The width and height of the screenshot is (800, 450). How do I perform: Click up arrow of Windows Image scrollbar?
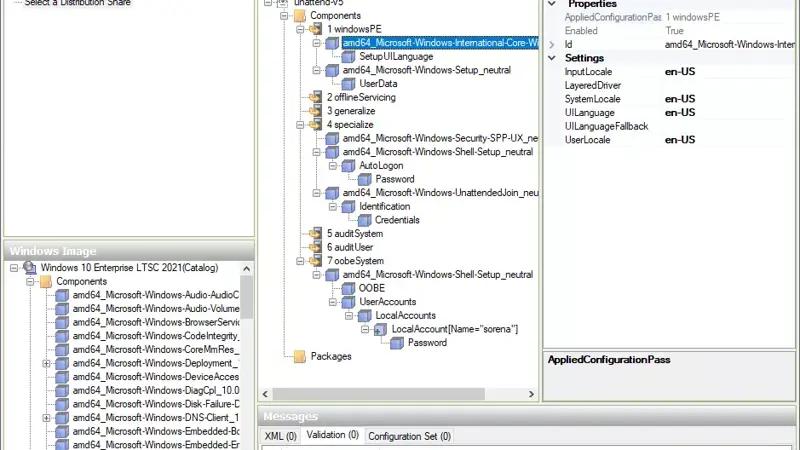tap(246, 268)
